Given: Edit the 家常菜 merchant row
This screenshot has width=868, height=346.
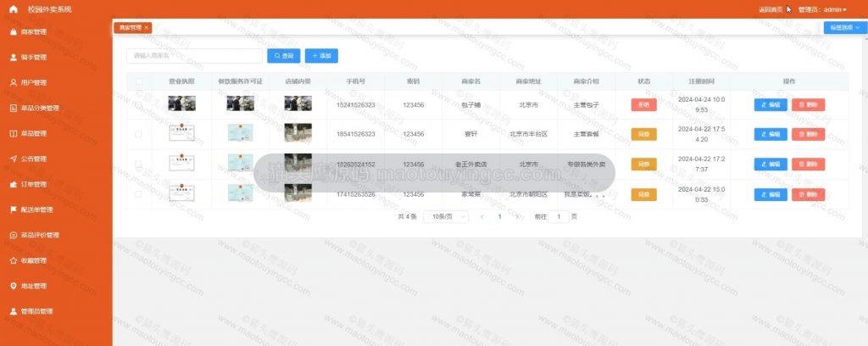Looking at the screenshot, I should click(x=771, y=194).
